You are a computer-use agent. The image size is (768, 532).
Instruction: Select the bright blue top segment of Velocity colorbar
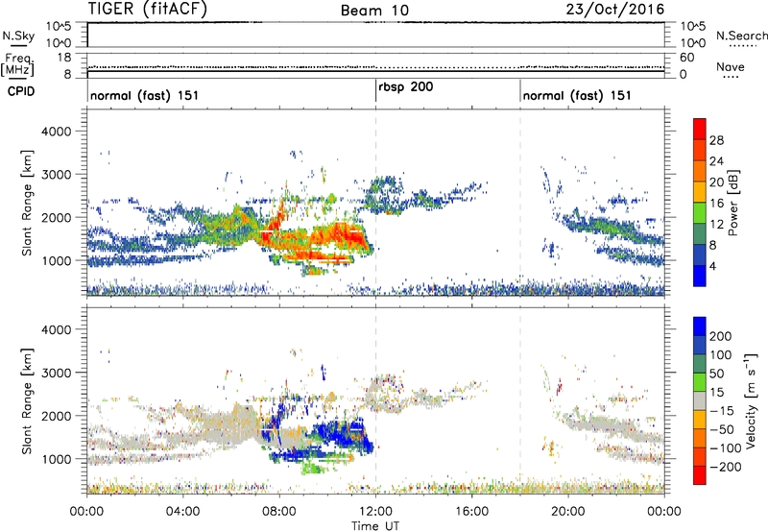pyautogui.click(x=700, y=326)
